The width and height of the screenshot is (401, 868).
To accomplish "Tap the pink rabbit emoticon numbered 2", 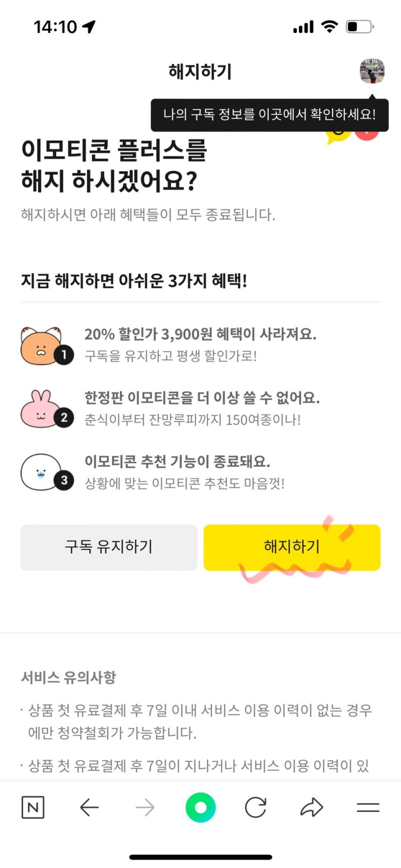I will click(42, 409).
